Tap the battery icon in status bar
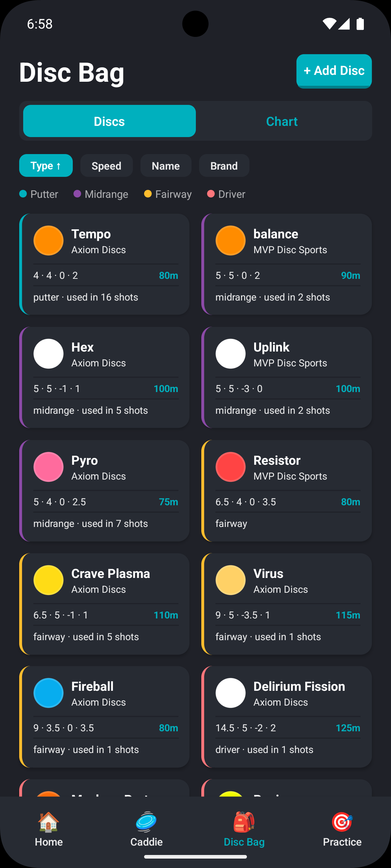Image resolution: width=391 pixels, height=868 pixels. pos(360,24)
